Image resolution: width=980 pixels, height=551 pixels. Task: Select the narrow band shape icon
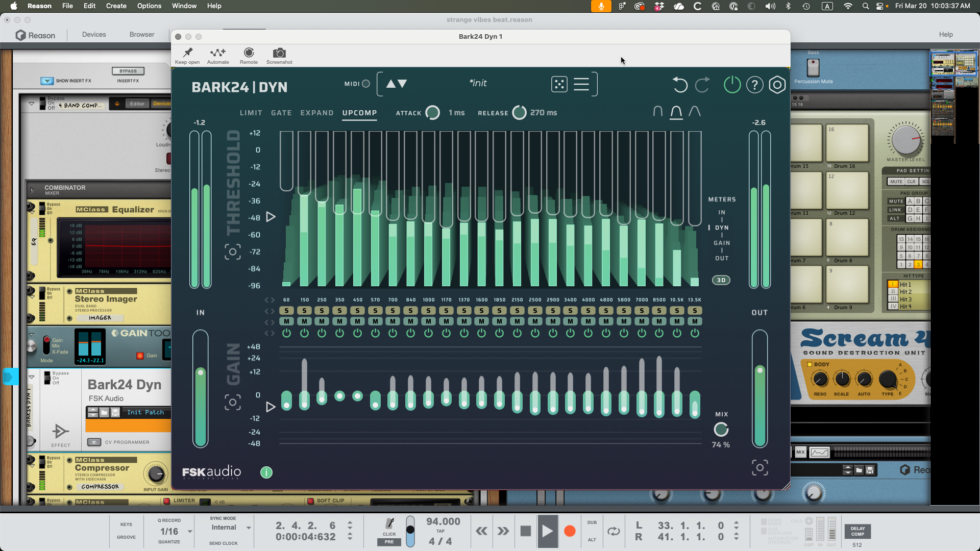point(658,112)
